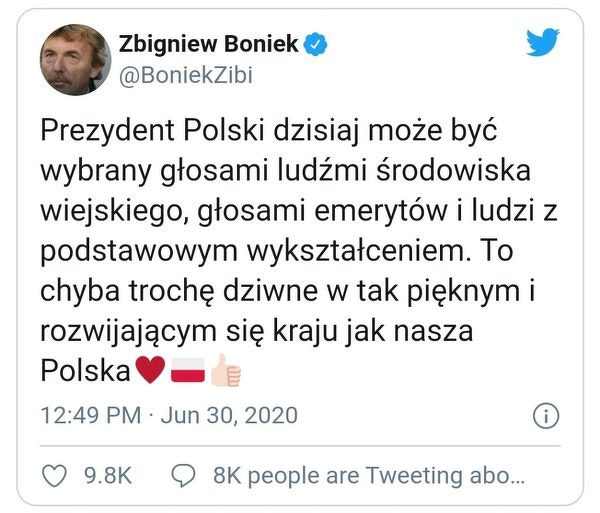Click the reply speech bubble icon
Screen dimensions: 600x513
183,474
